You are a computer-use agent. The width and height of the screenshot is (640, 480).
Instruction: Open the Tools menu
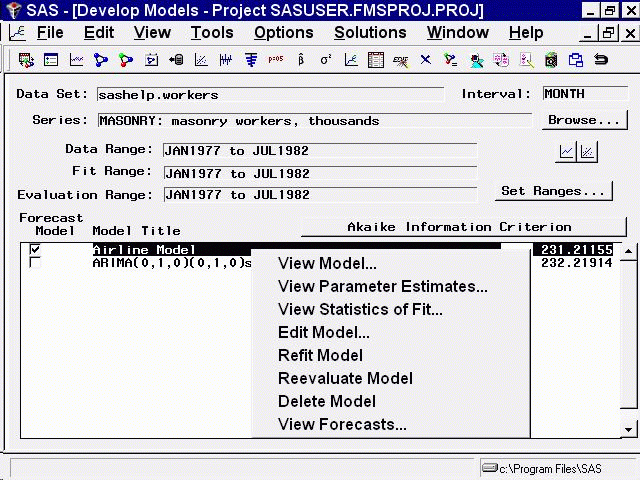point(212,32)
